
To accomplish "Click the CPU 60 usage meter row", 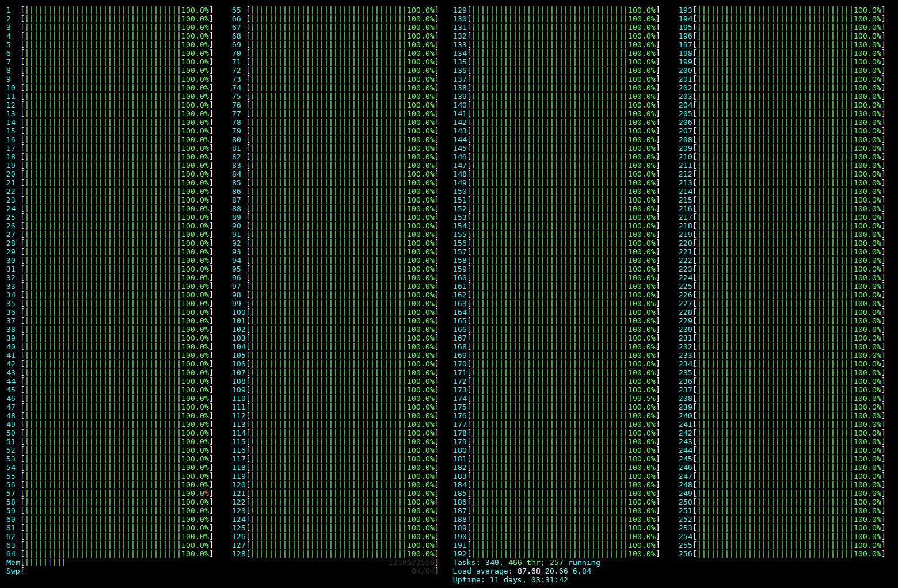I will 109,520.
